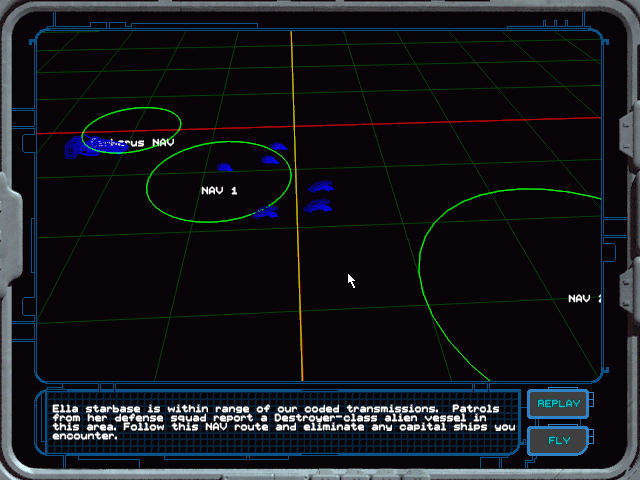Click the mission briefing text panel
This screenshot has width=640, height=480.
point(280,417)
